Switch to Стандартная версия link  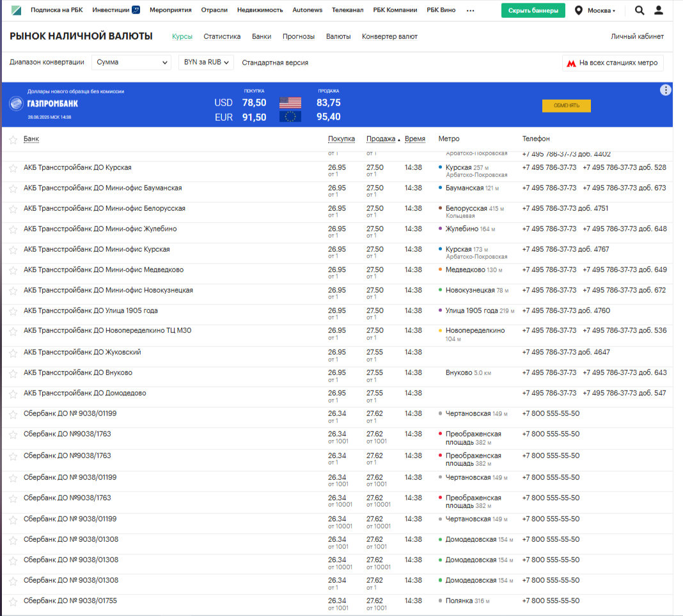pyautogui.click(x=275, y=63)
